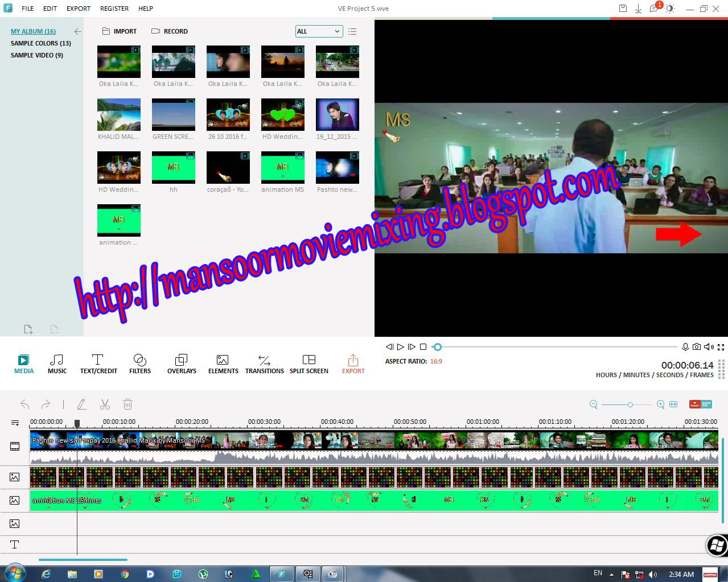This screenshot has height=582, width=728.
Task: Open the MEDIA library tab
Action: [x=24, y=364]
